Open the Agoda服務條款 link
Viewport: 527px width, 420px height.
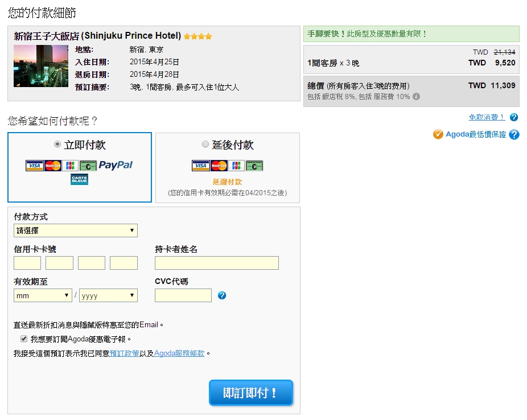click(x=179, y=353)
